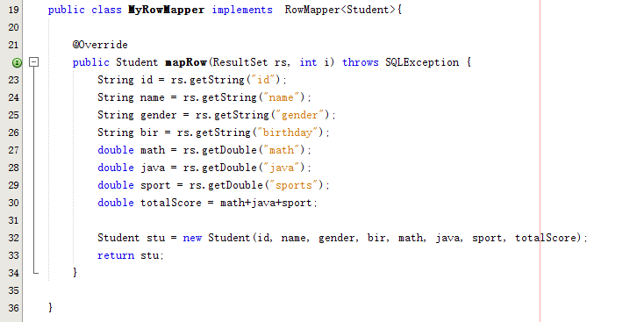Click the green override marker in the gutter
The width and height of the screenshot is (644, 322).
(16, 62)
